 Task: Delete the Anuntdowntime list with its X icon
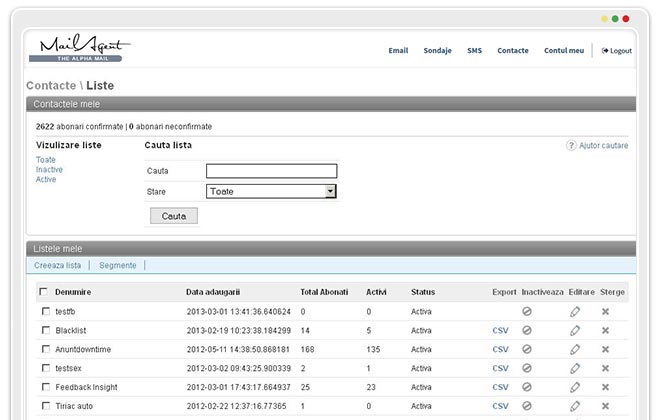click(x=605, y=349)
